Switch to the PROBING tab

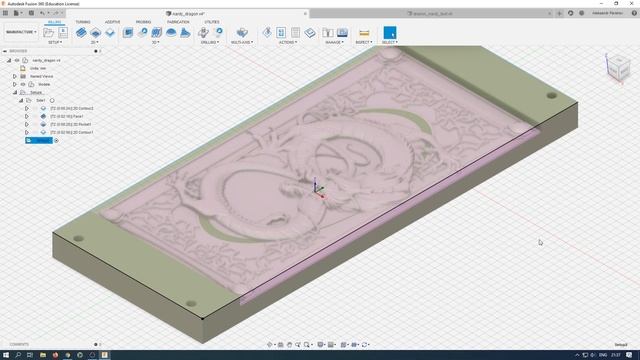143,22
